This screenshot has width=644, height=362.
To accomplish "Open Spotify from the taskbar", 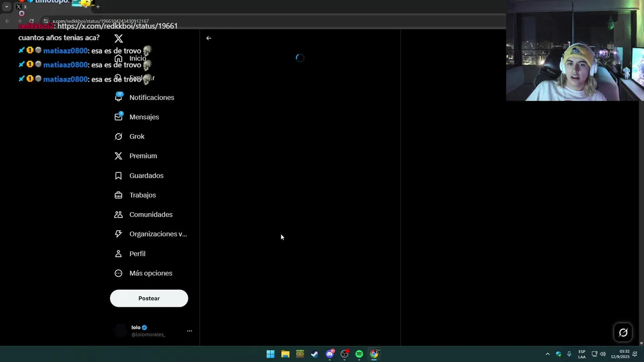I will [359, 354].
